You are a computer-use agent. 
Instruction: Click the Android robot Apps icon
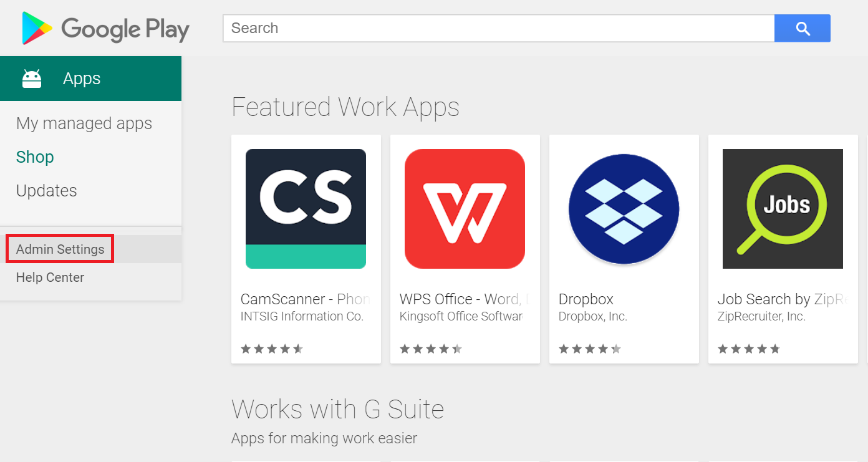click(x=32, y=79)
